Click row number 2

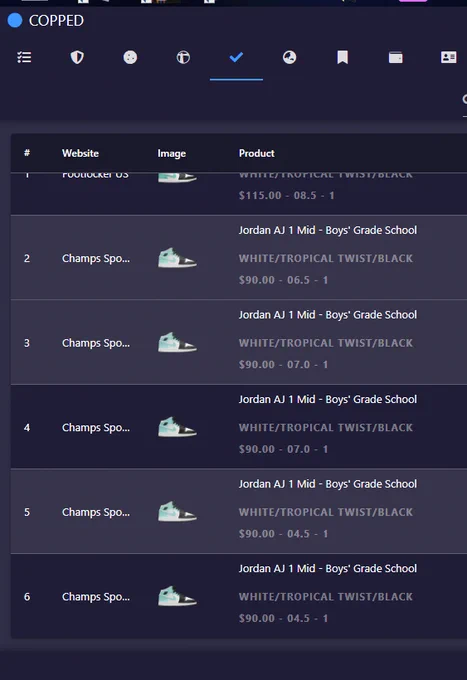pyautogui.click(x=27, y=258)
